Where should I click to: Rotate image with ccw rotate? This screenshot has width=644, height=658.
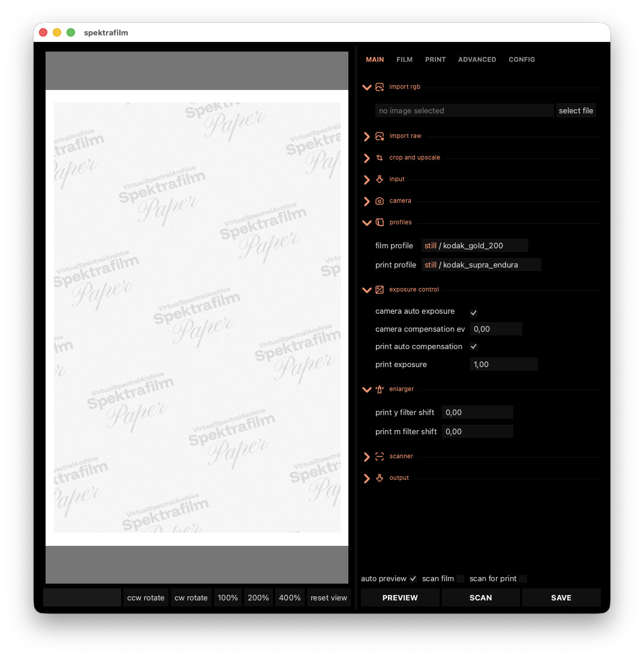146,597
